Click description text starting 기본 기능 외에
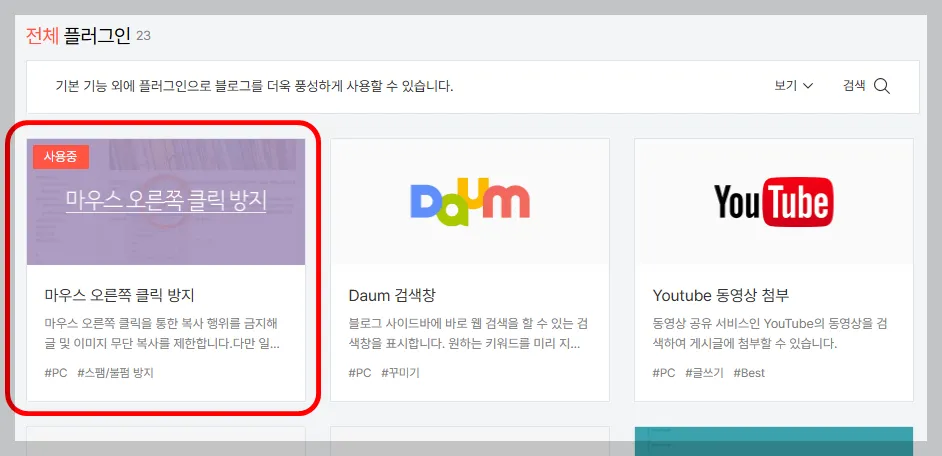The height and width of the screenshot is (456, 942). (x=254, y=86)
